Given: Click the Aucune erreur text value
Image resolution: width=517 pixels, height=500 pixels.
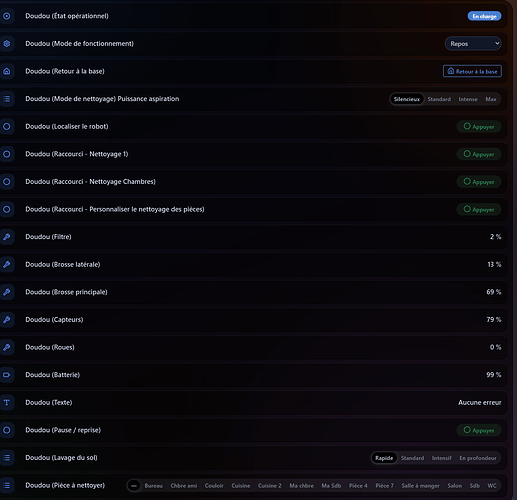Looking at the screenshot, I should coord(480,403).
